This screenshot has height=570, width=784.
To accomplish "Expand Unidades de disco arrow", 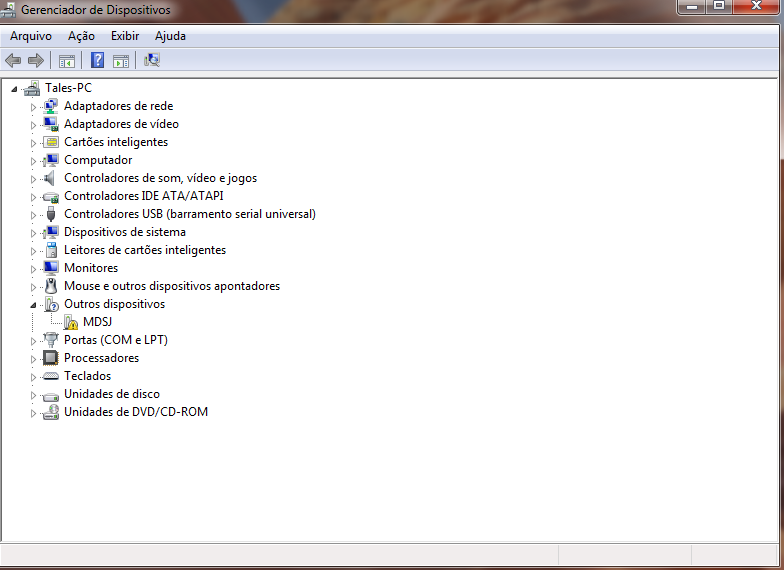I will (x=33, y=395).
